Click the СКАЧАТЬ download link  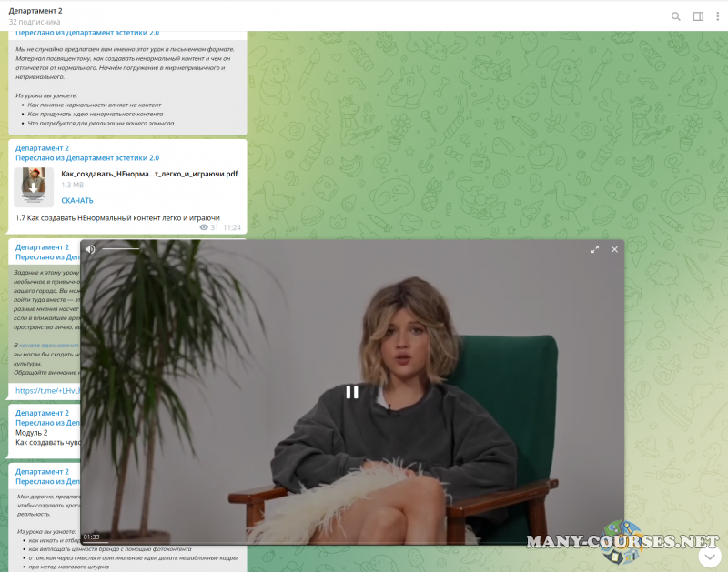click(x=77, y=200)
